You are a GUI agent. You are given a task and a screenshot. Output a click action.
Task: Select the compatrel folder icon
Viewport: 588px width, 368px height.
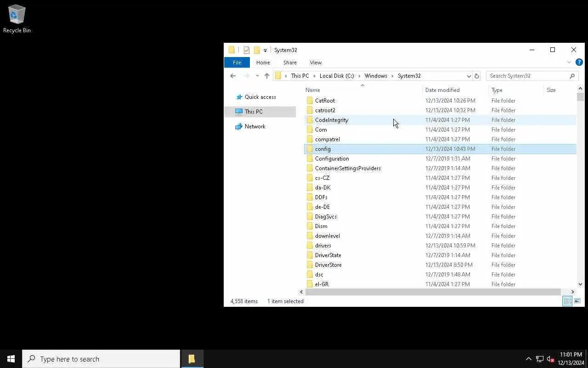coord(310,139)
